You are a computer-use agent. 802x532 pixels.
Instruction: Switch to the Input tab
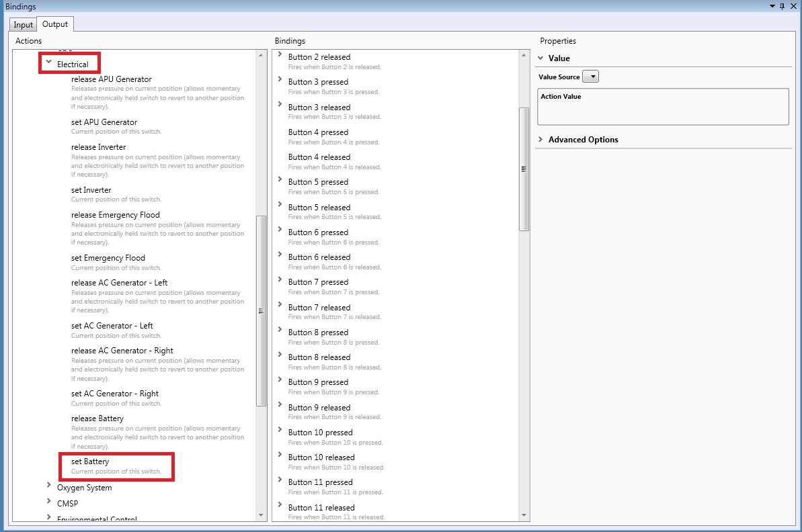pyautogui.click(x=23, y=25)
